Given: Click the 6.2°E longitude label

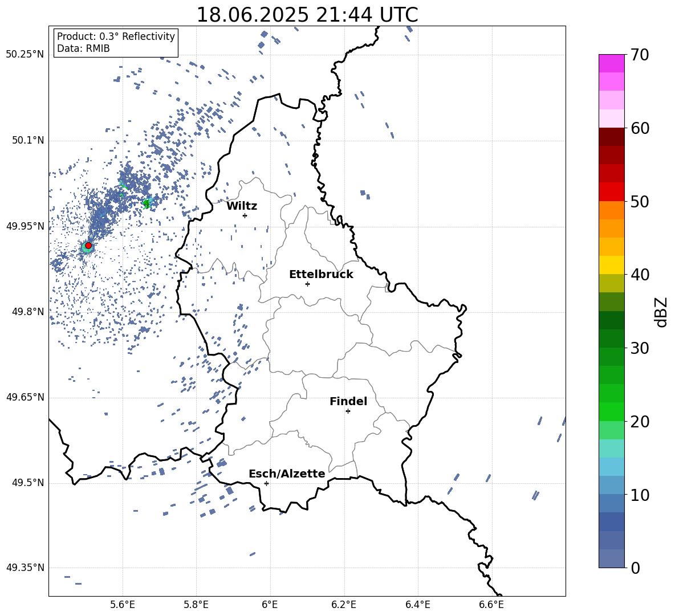Looking at the screenshot, I should (344, 605).
